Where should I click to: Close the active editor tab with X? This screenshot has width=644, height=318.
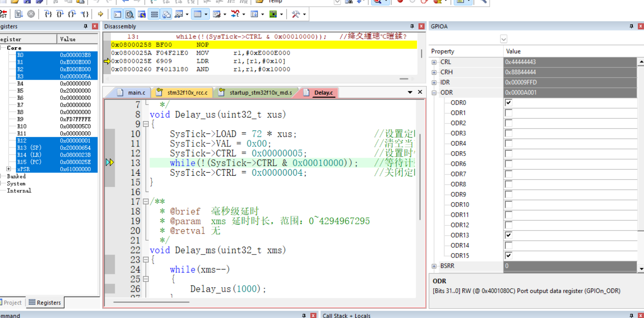tap(420, 92)
